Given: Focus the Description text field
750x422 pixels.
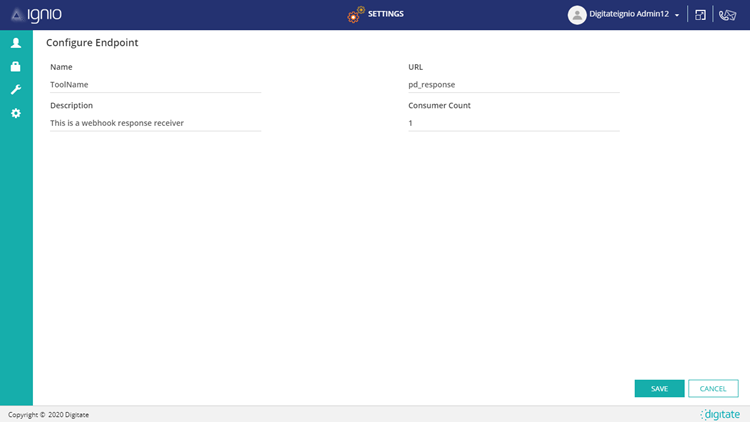Looking at the screenshot, I should [x=155, y=123].
